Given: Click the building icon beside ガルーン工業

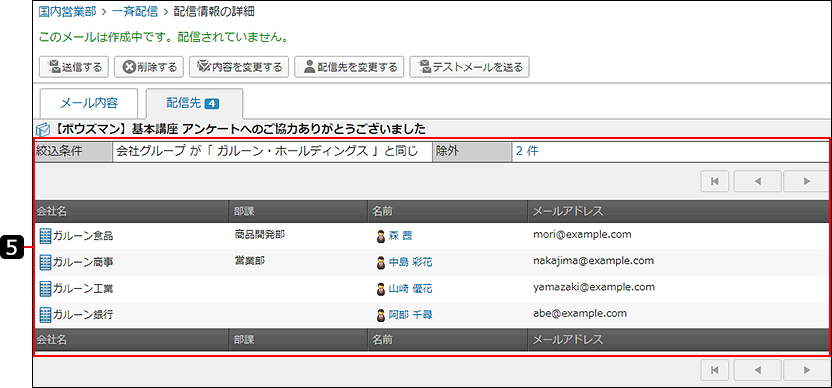Looking at the screenshot, I should point(46,288).
